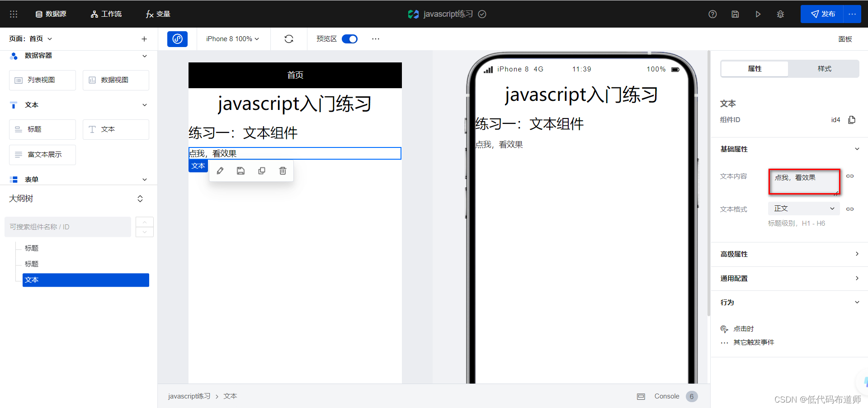Image resolution: width=868 pixels, height=408 pixels.
Task: Click the help question mark icon
Action: coord(712,14)
